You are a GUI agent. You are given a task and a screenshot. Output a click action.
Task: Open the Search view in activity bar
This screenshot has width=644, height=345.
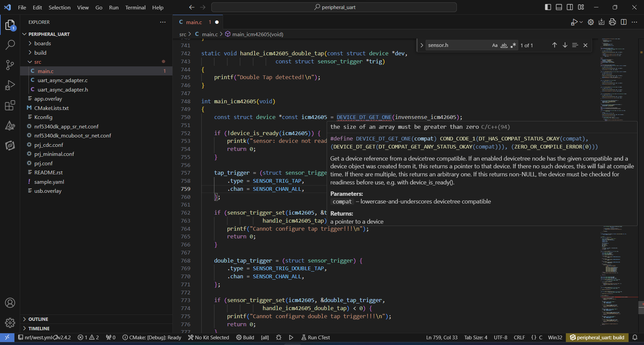pyautogui.click(x=10, y=45)
